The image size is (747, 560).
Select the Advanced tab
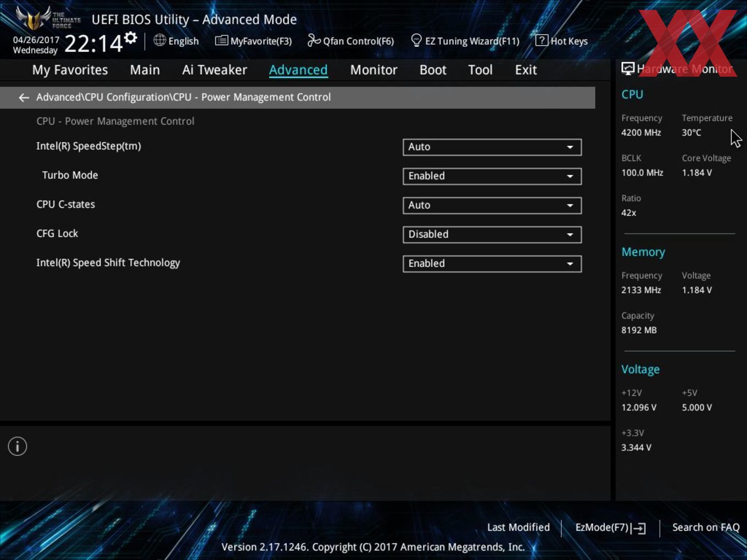pyautogui.click(x=298, y=70)
